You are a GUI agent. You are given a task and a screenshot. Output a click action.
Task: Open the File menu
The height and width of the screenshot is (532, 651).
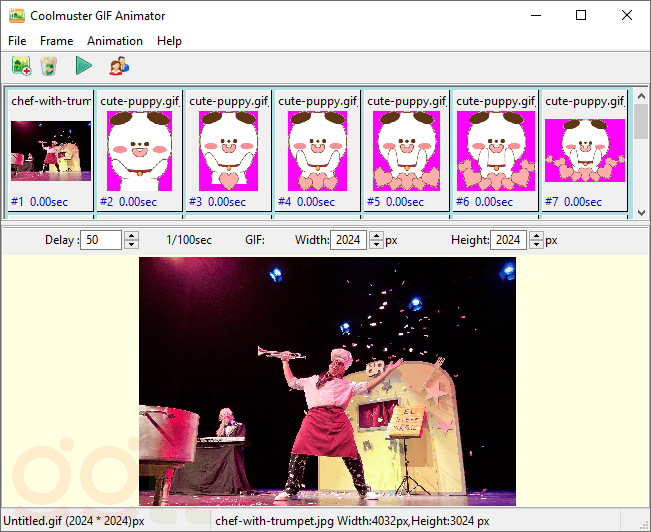(17, 41)
